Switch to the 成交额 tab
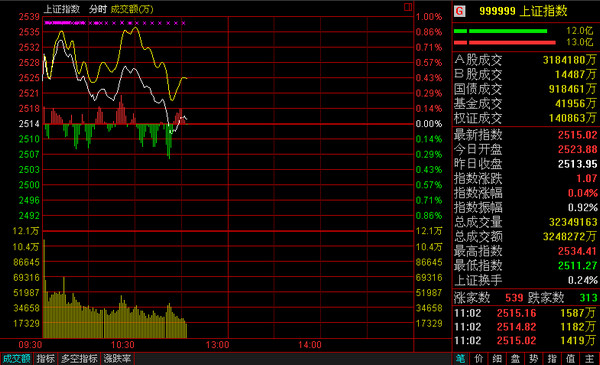 (x=16, y=358)
